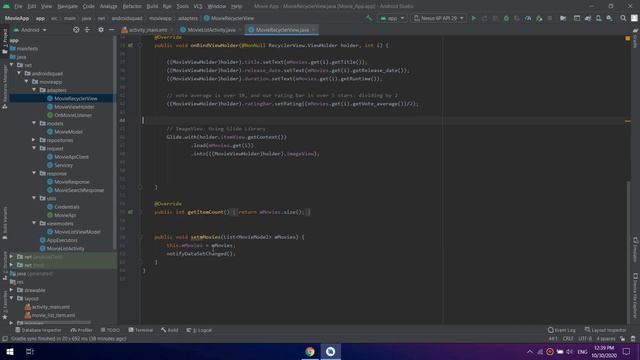Click the gutter override icon beside getItemCount
Screen dimensions: 640x360
pyautogui.click(x=130, y=212)
